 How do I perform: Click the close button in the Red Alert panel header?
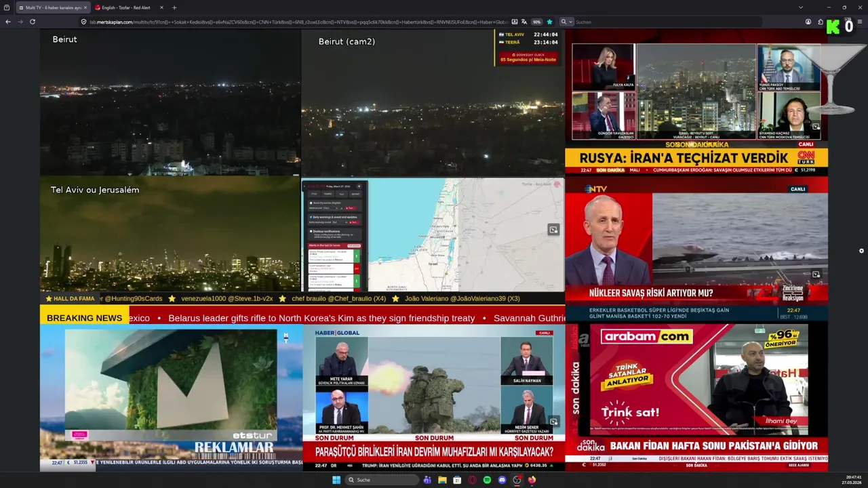(x=359, y=186)
